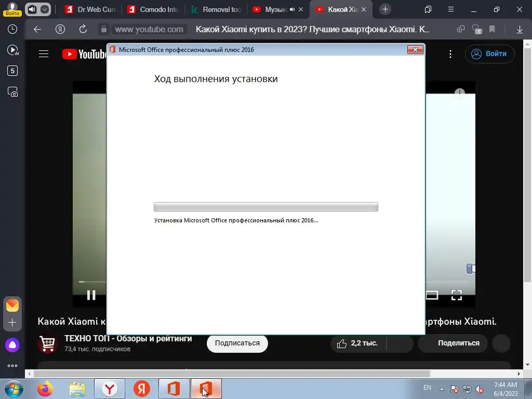Click the profile Войти avatar at top left

(x=12, y=9)
